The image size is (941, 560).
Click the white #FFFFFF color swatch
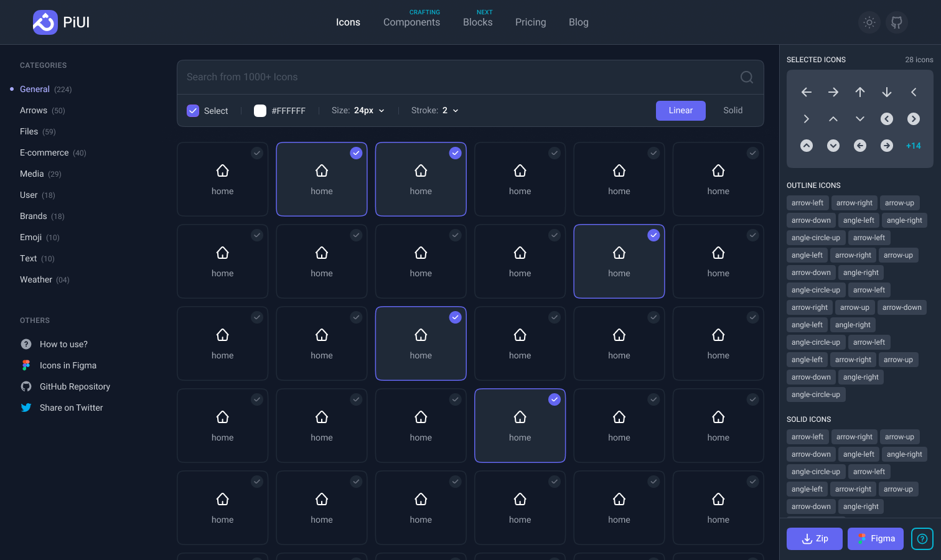[260, 111]
